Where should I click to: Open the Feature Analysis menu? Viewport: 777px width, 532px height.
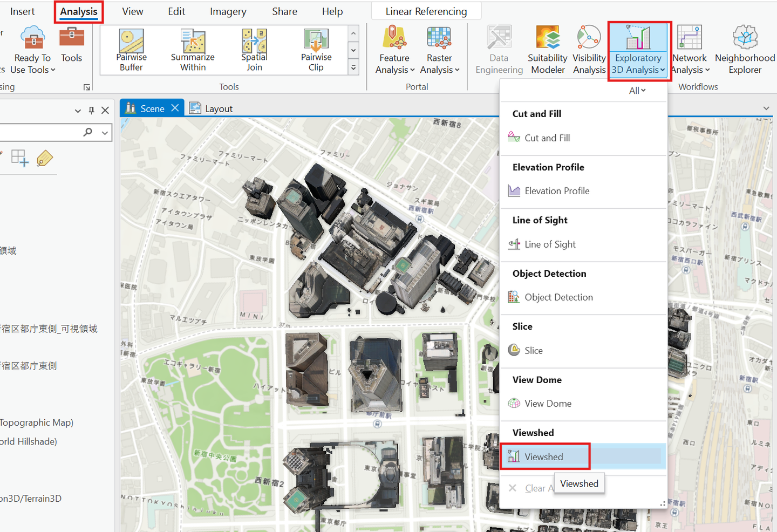(395, 50)
